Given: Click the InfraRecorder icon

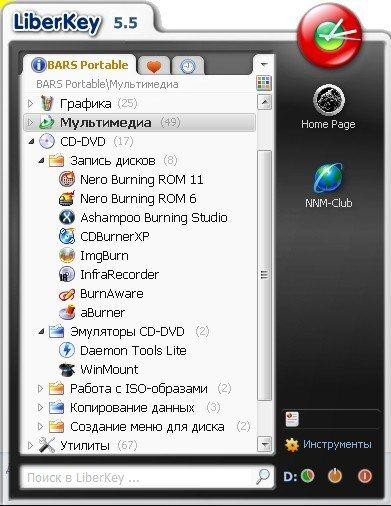Looking at the screenshot, I should click(67, 275).
